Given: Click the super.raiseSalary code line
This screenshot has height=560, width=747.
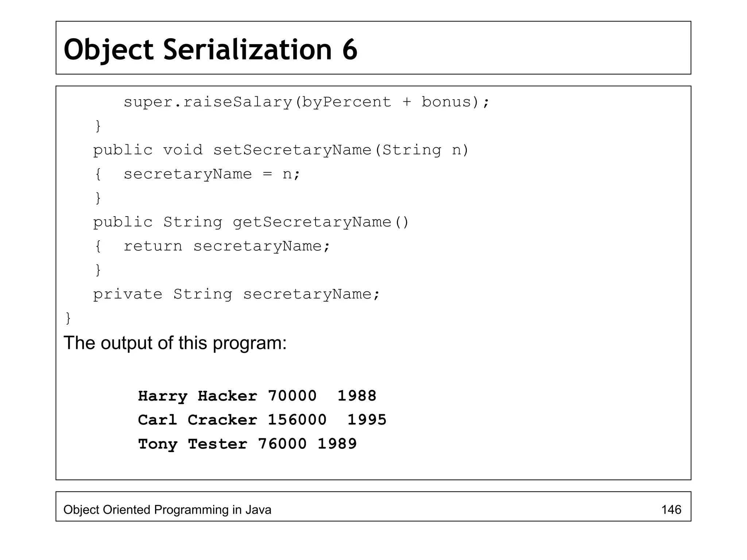Looking at the screenshot, I should [306, 102].
